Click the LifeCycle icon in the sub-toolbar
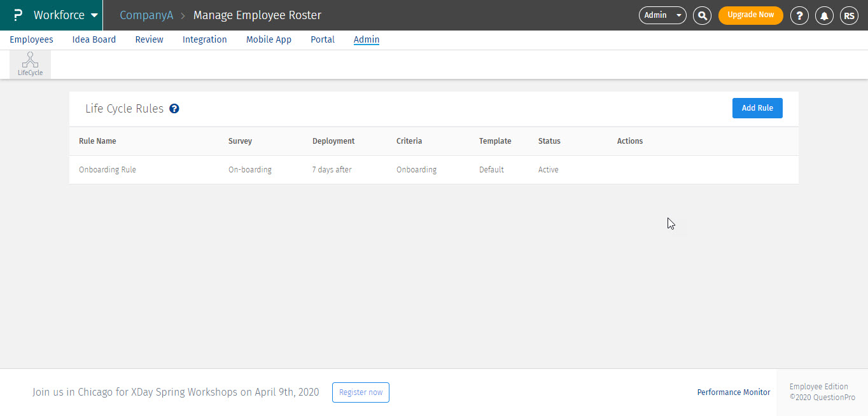The height and width of the screenshot is (416, 868). pyautogui.click(x=30, y=64)
